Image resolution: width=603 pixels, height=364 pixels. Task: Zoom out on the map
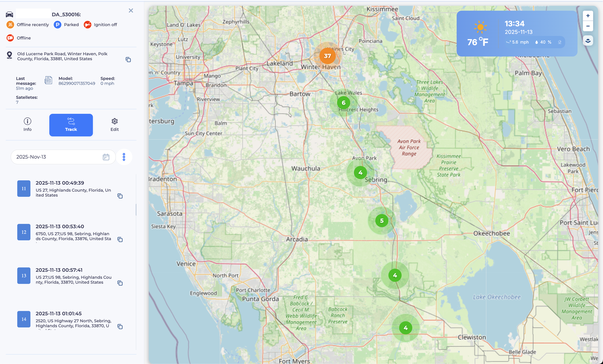[588, 26]
